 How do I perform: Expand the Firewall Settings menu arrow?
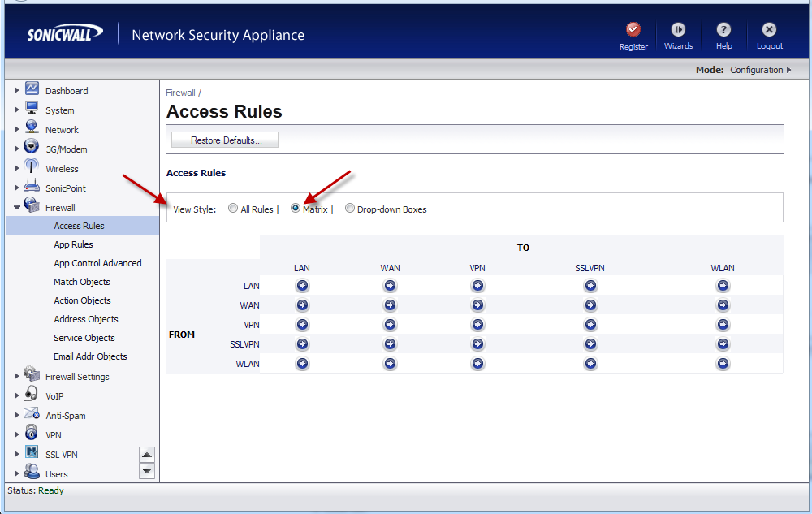coord(16,376)
